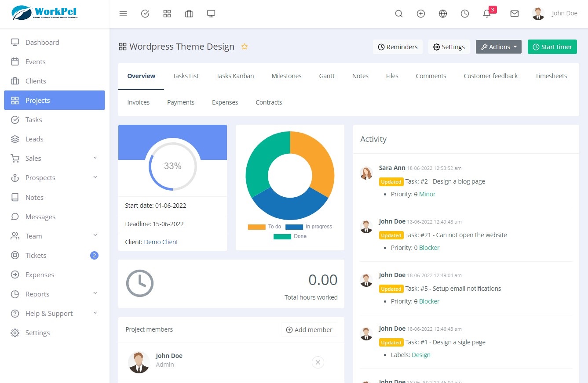This screenshot has height=383, width=588.
Task: Open the briefcase icon in top toolbar
Action: point(189,14)
